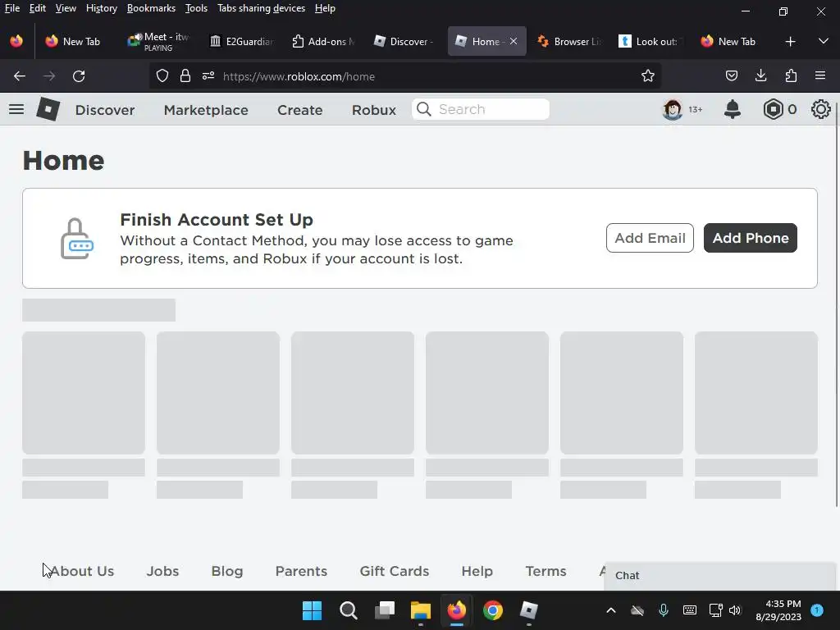The height and width of the screenshot is (630, 840).
Task: Open the Tabs sharing devices menu
Action: pos(261,8)
